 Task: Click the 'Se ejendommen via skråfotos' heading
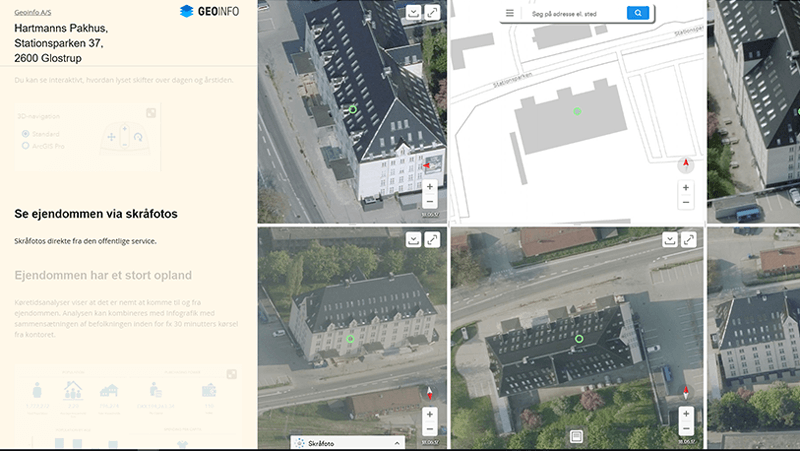96,214
